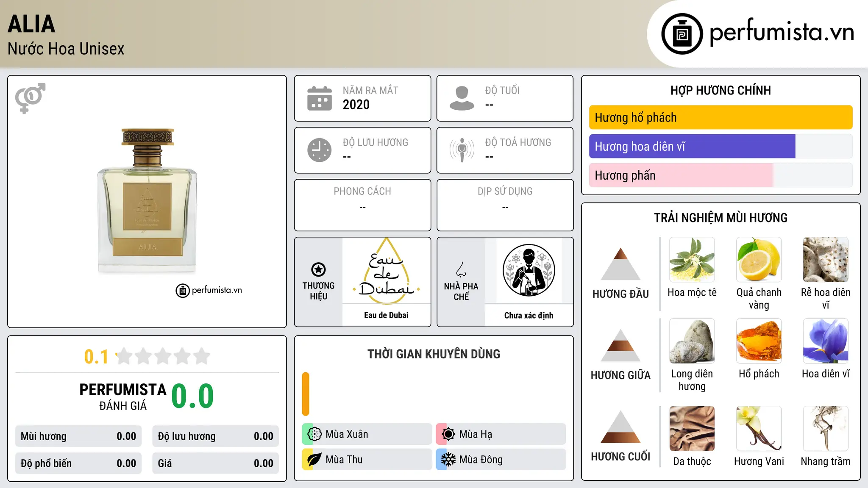The height and width of the screenshot is (488, 868).
Task: Open the Eau de Dubai brand logo
Action: 386,271
